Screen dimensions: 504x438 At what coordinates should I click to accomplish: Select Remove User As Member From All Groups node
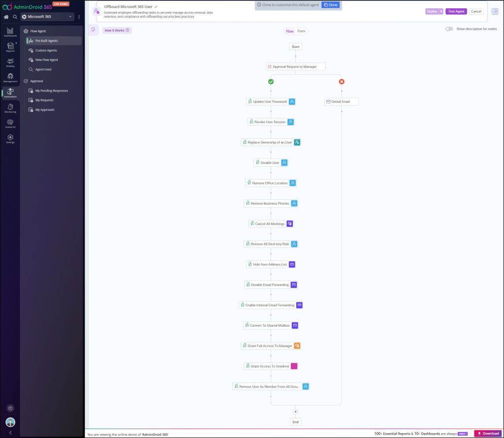click(271, 387)
